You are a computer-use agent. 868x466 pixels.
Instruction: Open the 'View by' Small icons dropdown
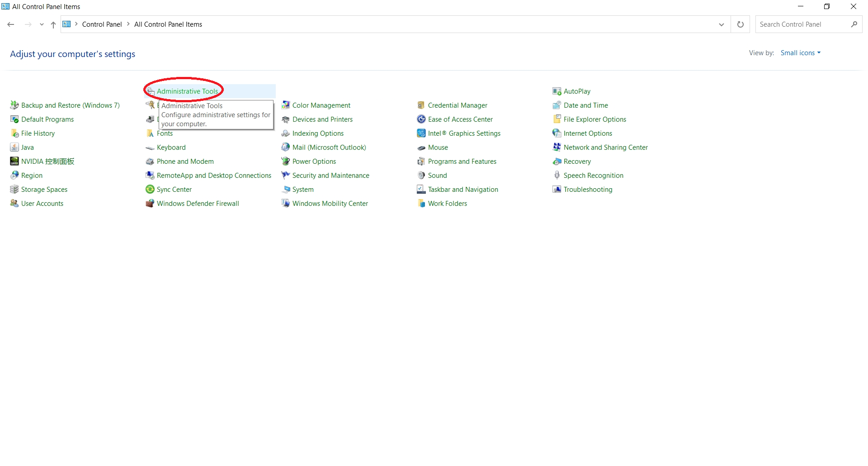pos(800,53)
